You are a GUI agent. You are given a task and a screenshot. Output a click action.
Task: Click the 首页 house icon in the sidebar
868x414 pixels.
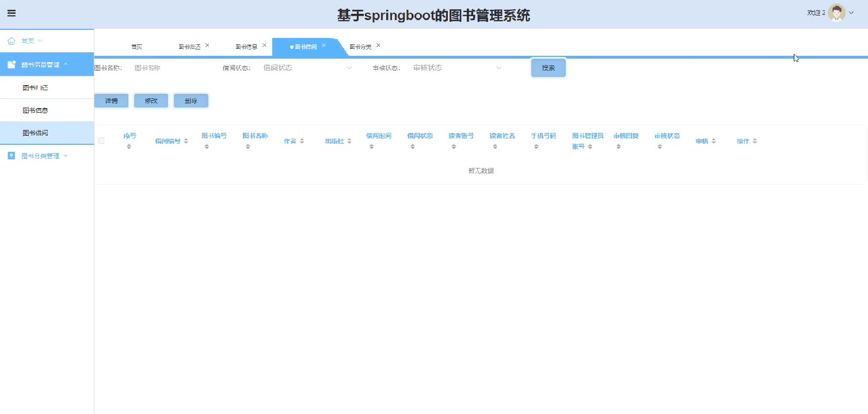tap(12, 41)
